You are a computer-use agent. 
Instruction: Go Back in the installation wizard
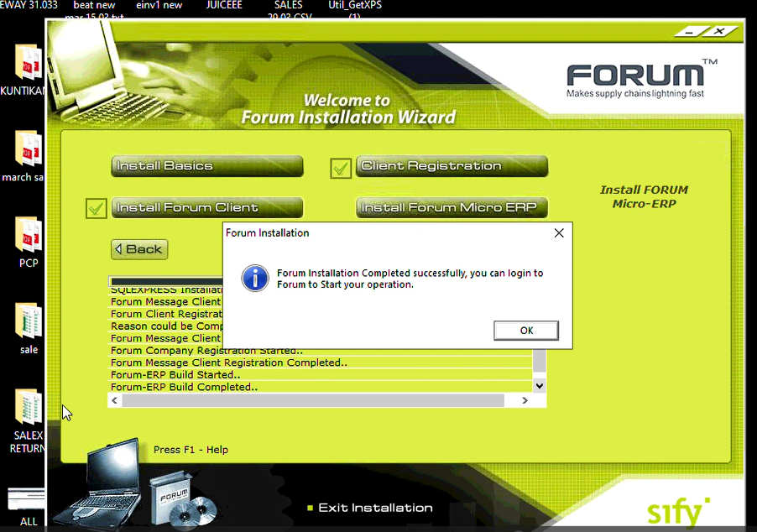139,249
